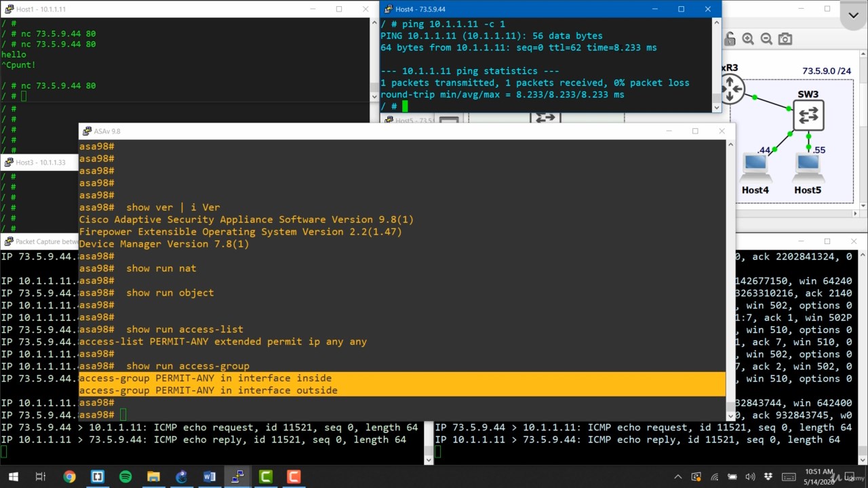The image size is (868, 488).
Task: Click the '1 packets transmitted' statistics line
Action: tap(535, 83)
